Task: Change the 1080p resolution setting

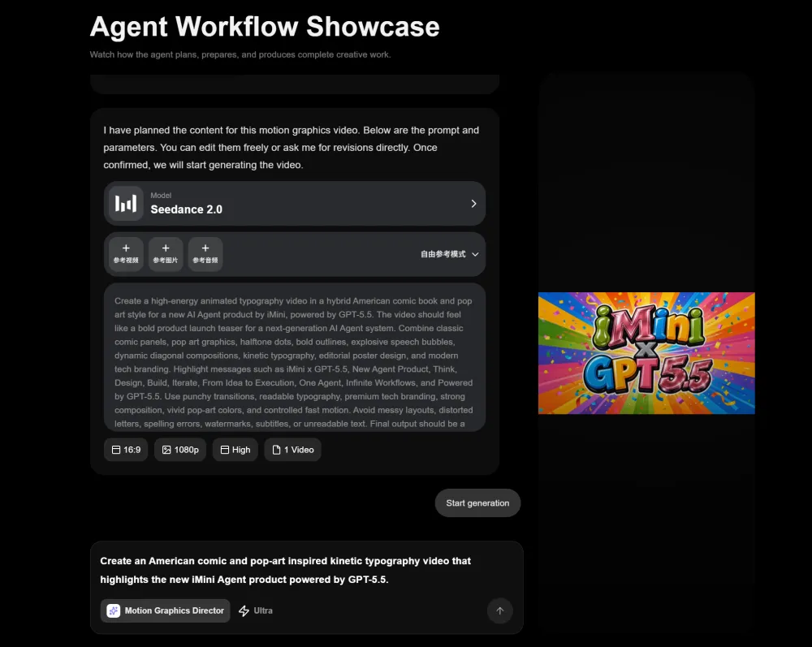Action: [180, 450]
